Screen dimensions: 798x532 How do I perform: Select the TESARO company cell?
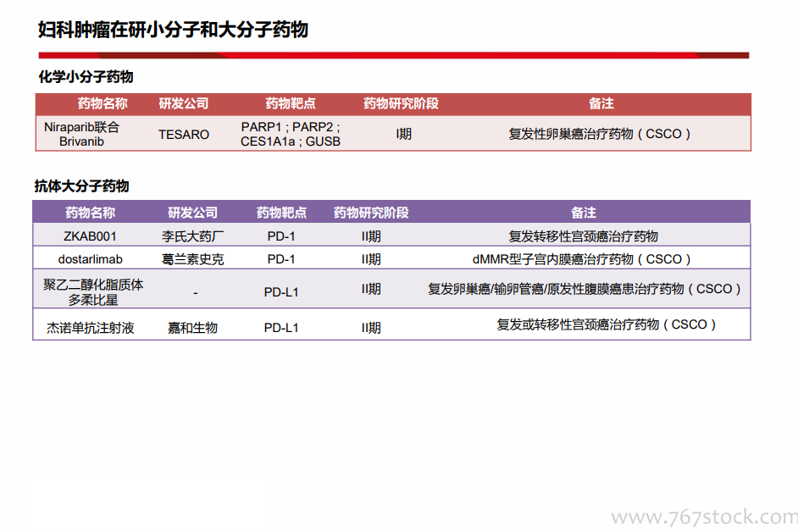click(184, 135)
